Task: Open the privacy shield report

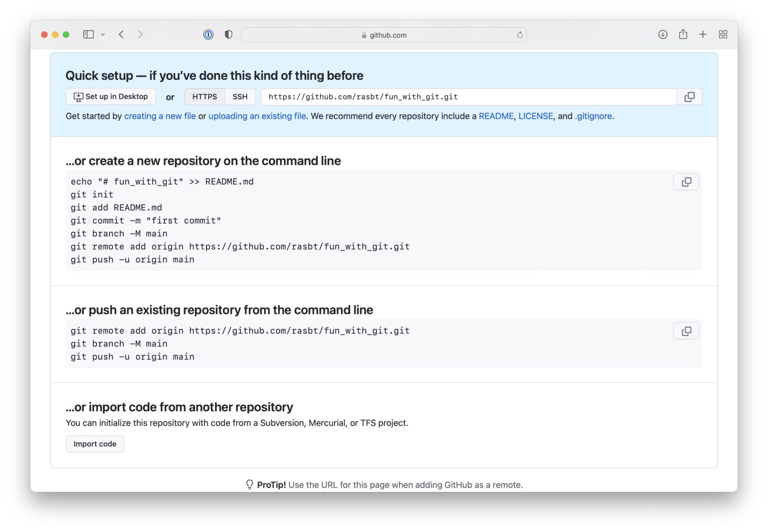Action: 228,34
